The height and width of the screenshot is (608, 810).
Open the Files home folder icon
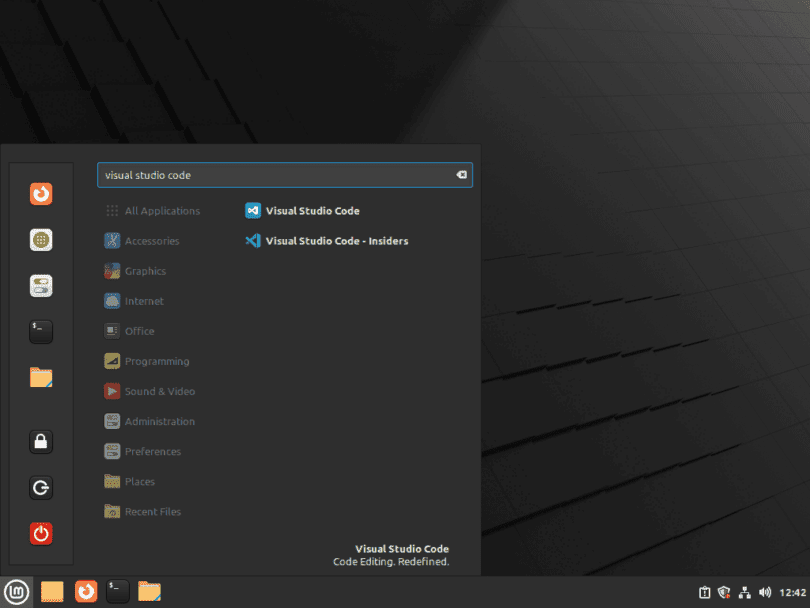click(40, 377)
